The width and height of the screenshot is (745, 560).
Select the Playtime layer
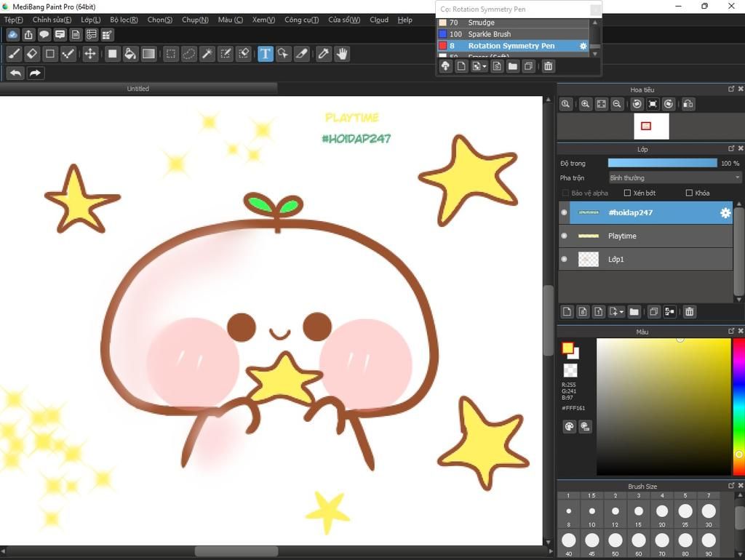point(646,236)
